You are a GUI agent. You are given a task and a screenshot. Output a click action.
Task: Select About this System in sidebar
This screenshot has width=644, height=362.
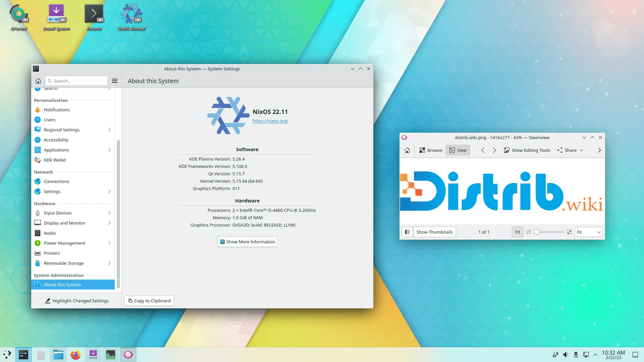(73, 285)
